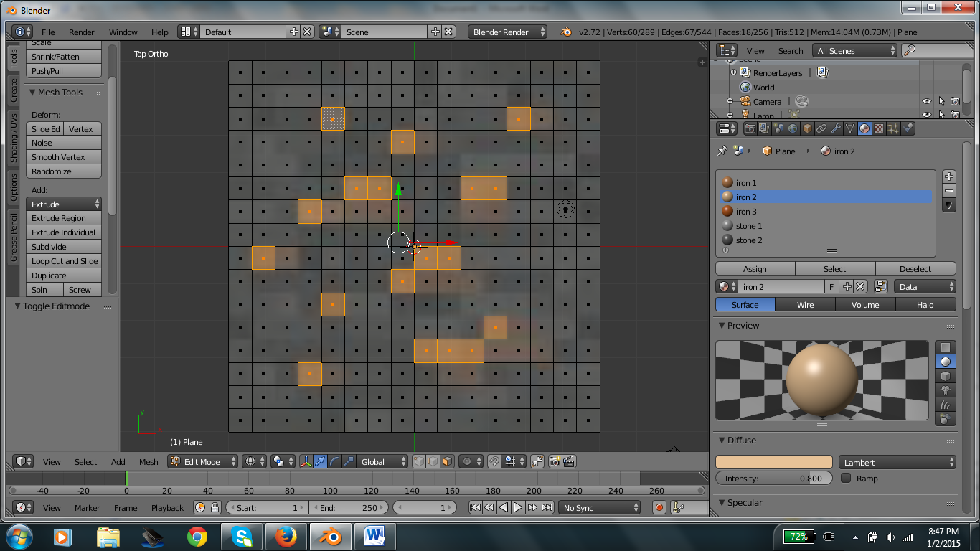Select the Edge select mode icon
This screenshot has height=551, width=980.
(x=433, y=462)
